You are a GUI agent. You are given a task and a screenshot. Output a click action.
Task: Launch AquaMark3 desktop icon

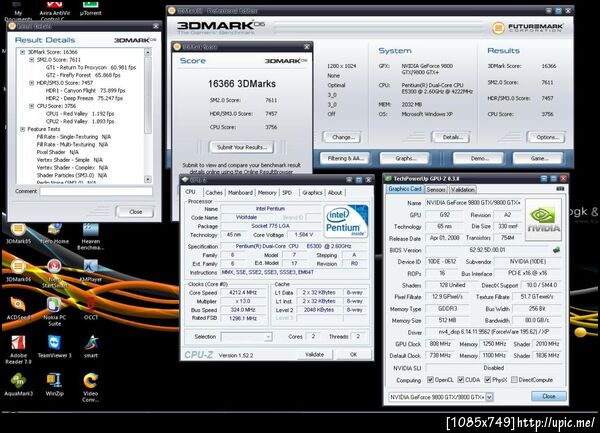click(18, 384)
